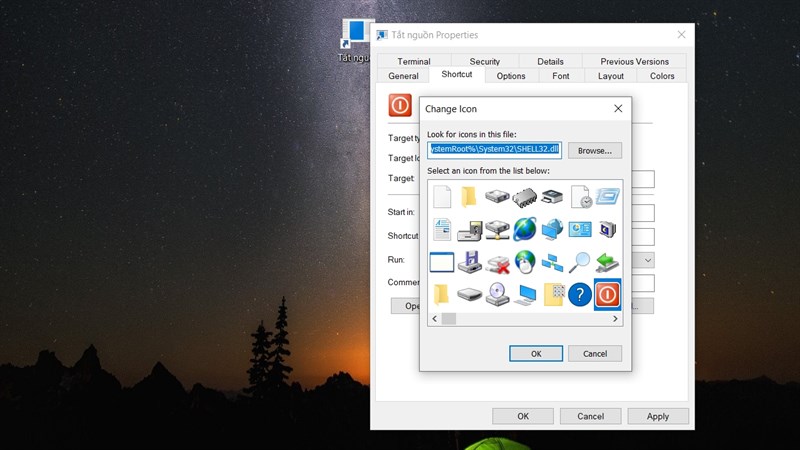Open the Terminal tab

(x=414, y=61)
